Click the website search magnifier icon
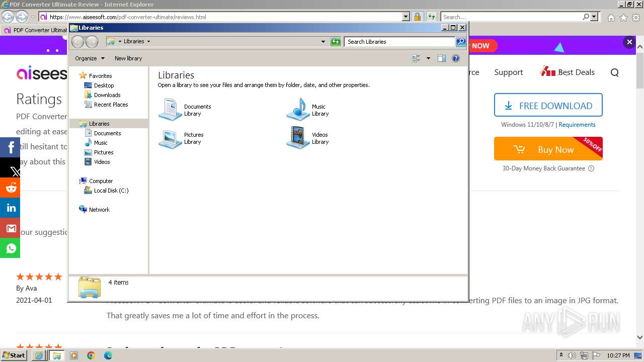Screen dimensions: 644x362 [614, 72]
